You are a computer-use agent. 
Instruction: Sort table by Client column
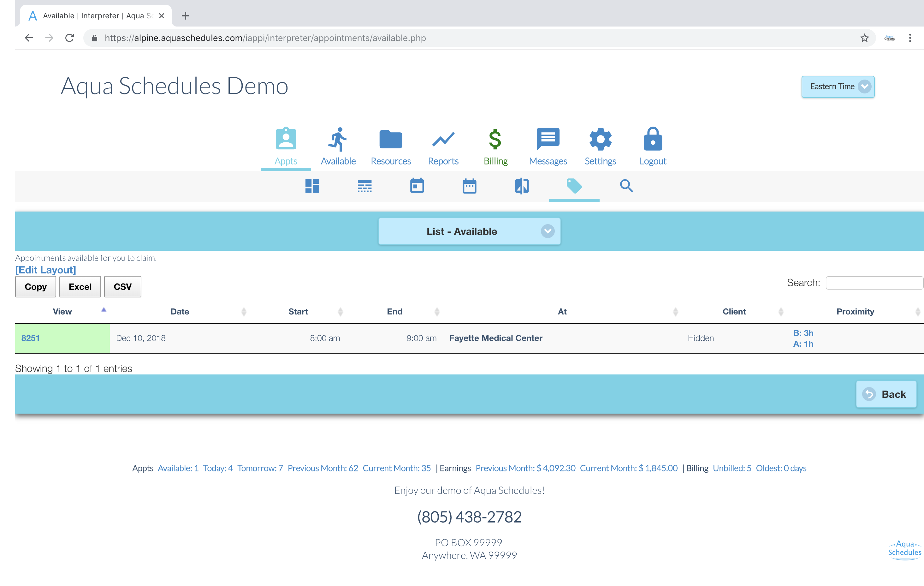[734, 311]
